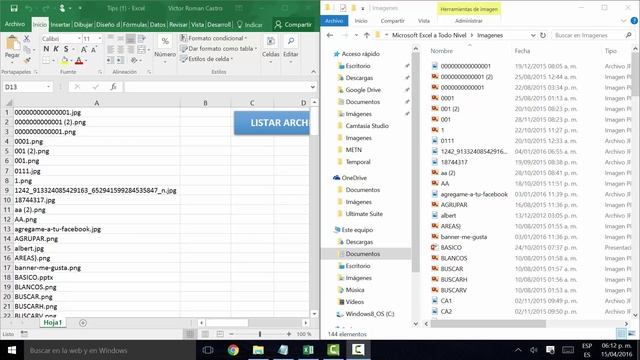The height and width of the screenshot is (360, 640).
Task: Open Explorer help with blue question icon
Action: click(634, 20)
